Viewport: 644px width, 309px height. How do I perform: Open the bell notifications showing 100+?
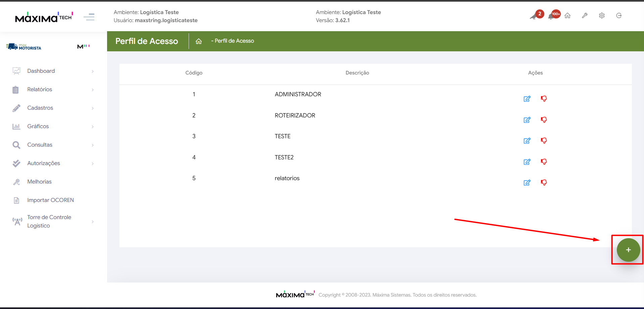click(x=551, y=16)
